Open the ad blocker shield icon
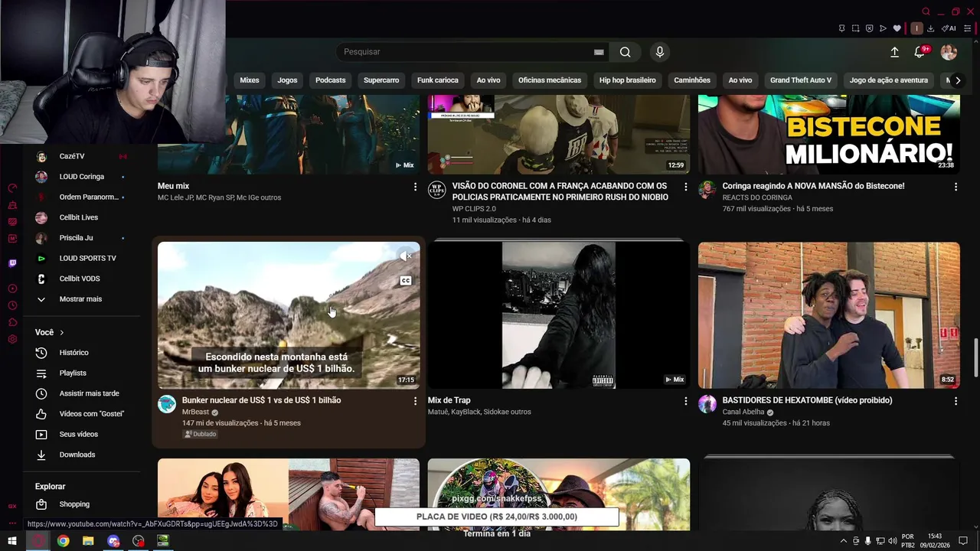Image resolution: width=980 pixels, height=551 pixels. [x=869, y=28]
